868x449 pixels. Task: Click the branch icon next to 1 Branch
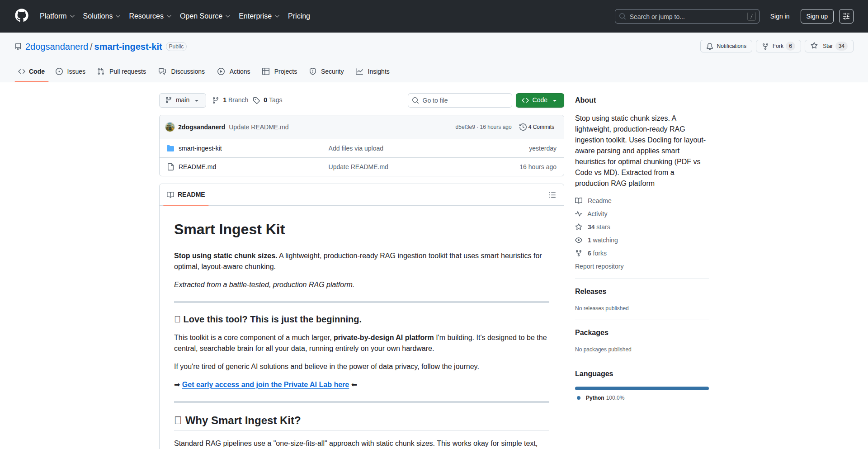[216, 100]
